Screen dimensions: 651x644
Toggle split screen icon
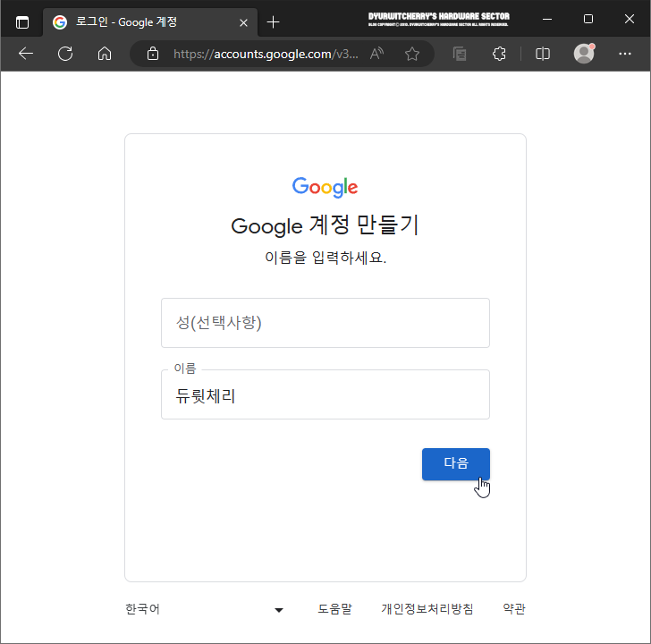542,54
